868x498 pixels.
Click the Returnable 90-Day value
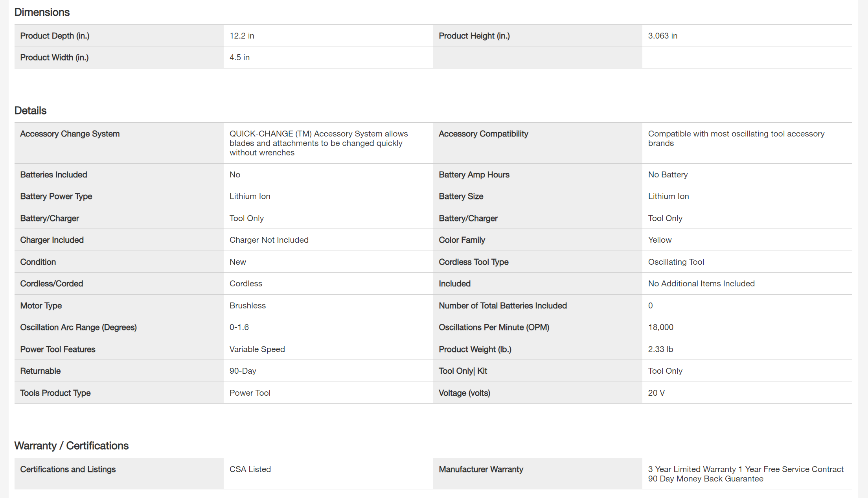(x=243, y=371)
